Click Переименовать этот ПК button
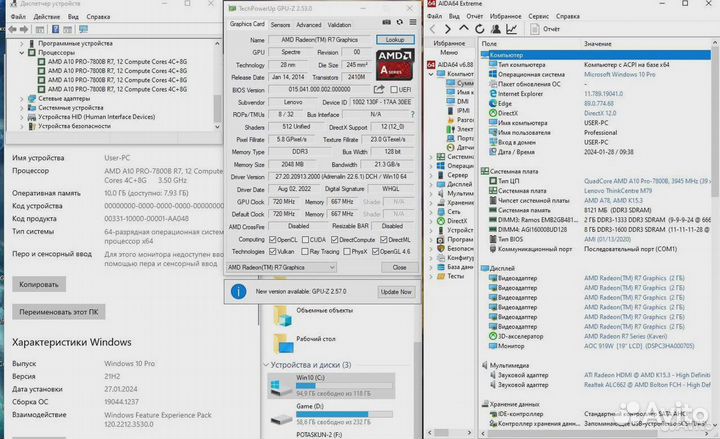 point(59,312)
